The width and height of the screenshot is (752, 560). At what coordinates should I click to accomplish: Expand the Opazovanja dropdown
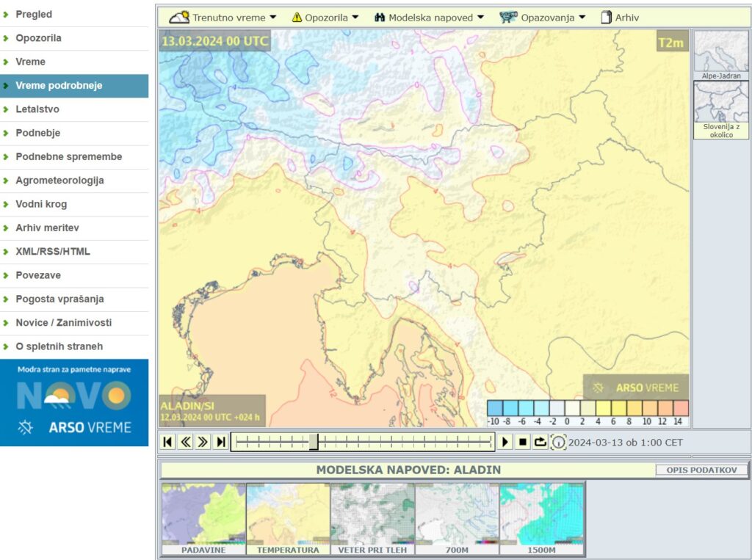[x=543, y=18]
